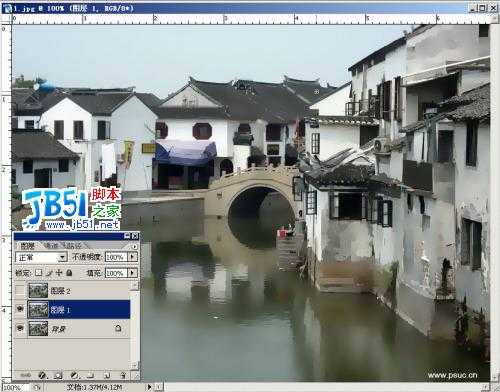Open the 填充 fill slider arrow
The width and height of the screenshot is (500, 392).
coord(133,273)
